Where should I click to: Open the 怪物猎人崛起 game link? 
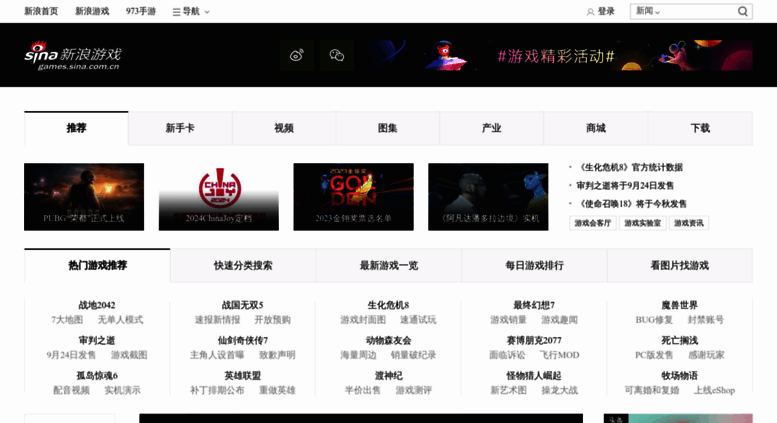coord(534,375)
